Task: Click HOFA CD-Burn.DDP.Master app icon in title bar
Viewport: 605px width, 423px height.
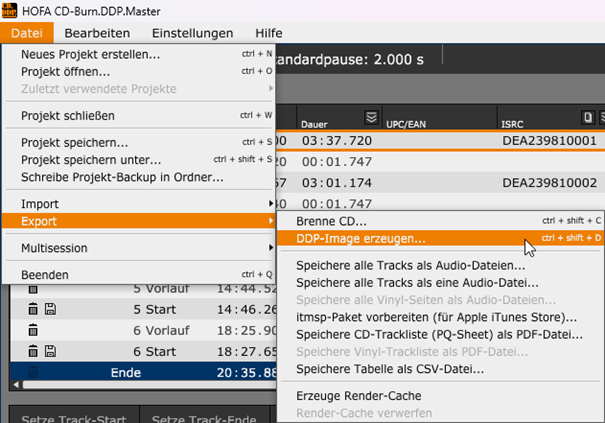Action: pyautogui.click(x=9, y=10)
